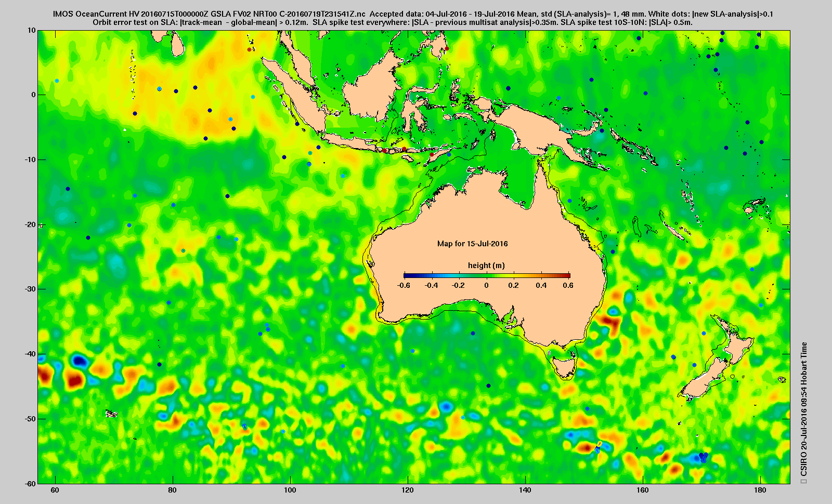Click the latitude -10 axis label
The height and width of the screenshot is (504, 832).
(30, 160)
